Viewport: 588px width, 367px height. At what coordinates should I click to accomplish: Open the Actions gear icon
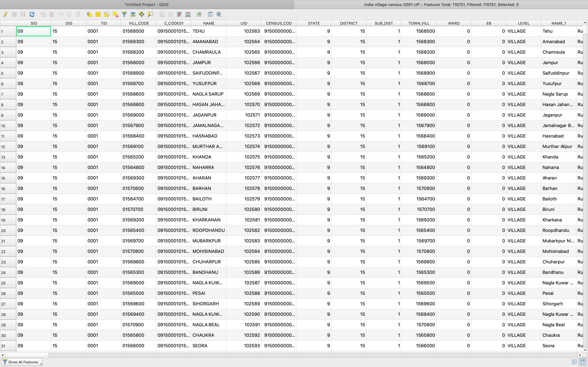click(x=219, y=14)
